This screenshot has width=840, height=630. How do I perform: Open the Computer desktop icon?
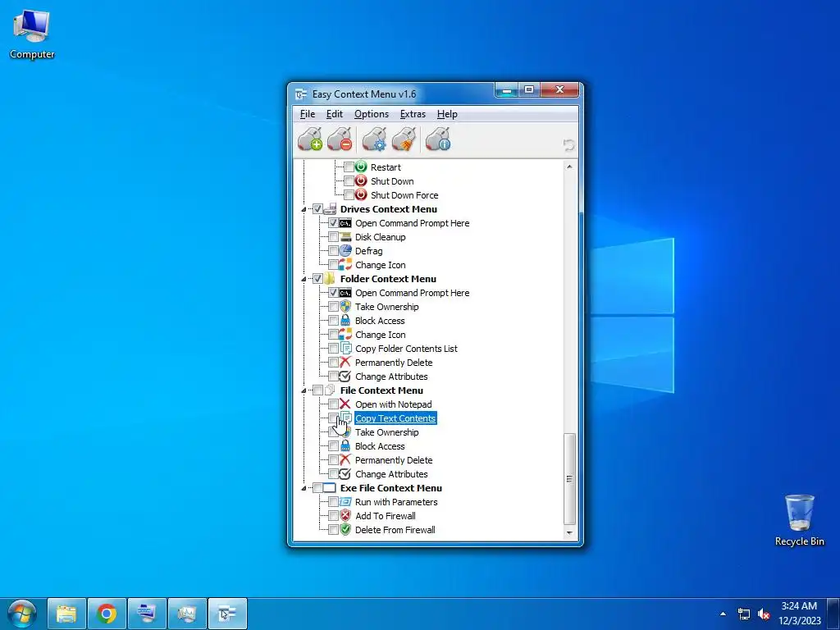32,34
